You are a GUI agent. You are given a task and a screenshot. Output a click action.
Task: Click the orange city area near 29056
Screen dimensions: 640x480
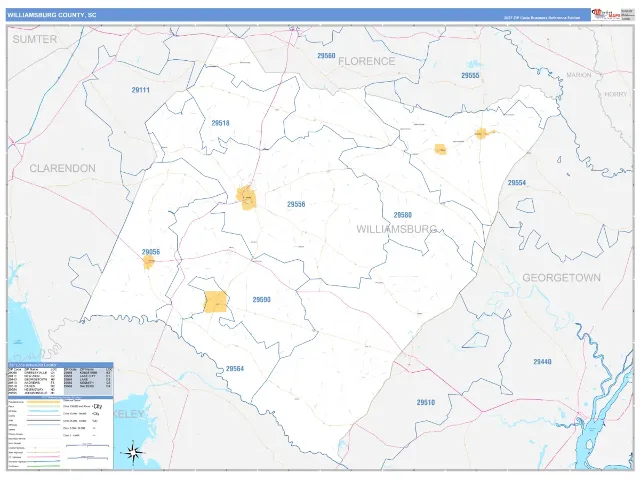click(149, 262)
